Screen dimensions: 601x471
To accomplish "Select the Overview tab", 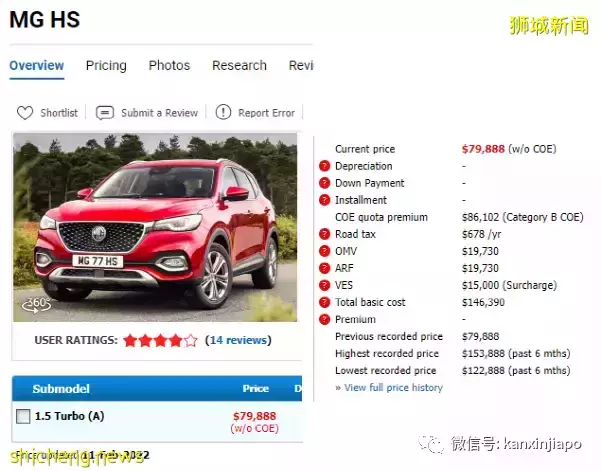I will [x=37, y=66].
